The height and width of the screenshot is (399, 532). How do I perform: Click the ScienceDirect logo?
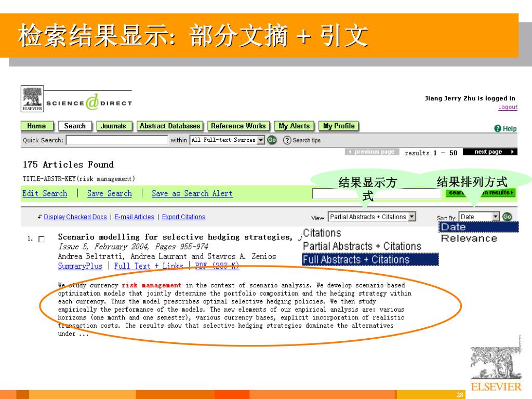pyautogui.click(x=89, y=102)
